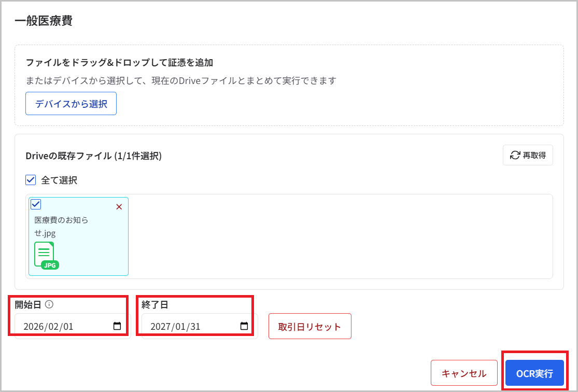Toggle the 全て選択 checkbox
Image resolution: width=578 pixels, height=392 pixels.
[31, 180]
